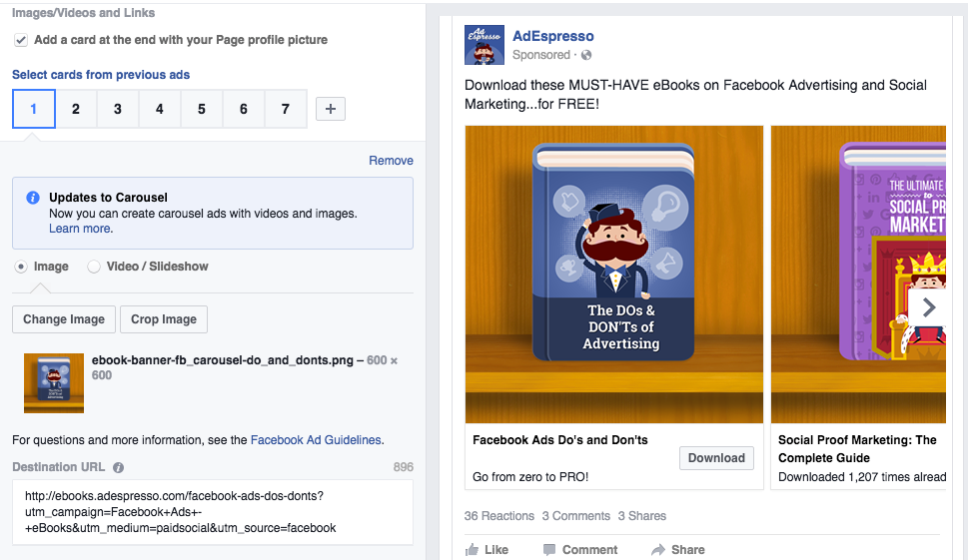The width and height of the screenshot is (968, 560).
Task: Click the Destination URL info icon
Action: point(118,467)
